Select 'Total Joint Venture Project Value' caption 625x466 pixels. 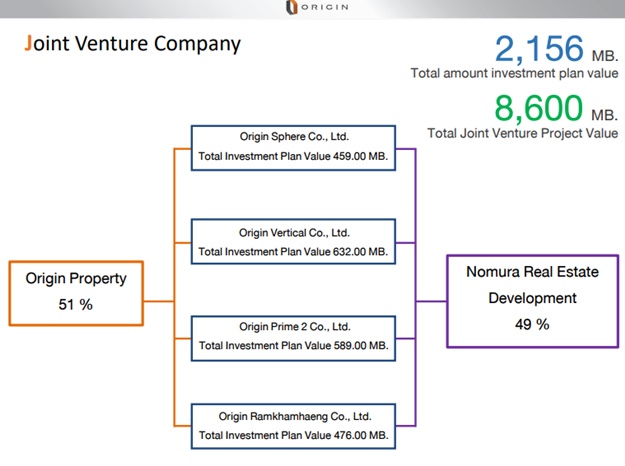(523, 133)
